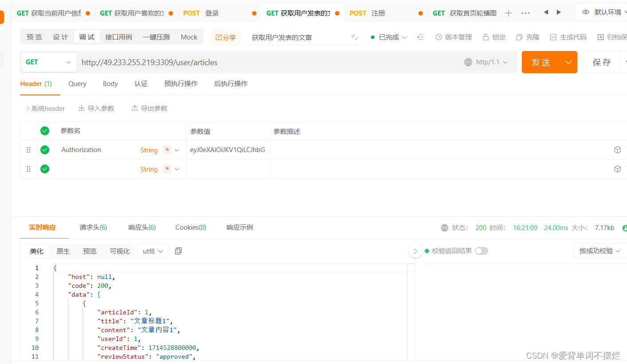View 请求头(6) request headers tab
627x364 pixels.
tap(93, 227)
